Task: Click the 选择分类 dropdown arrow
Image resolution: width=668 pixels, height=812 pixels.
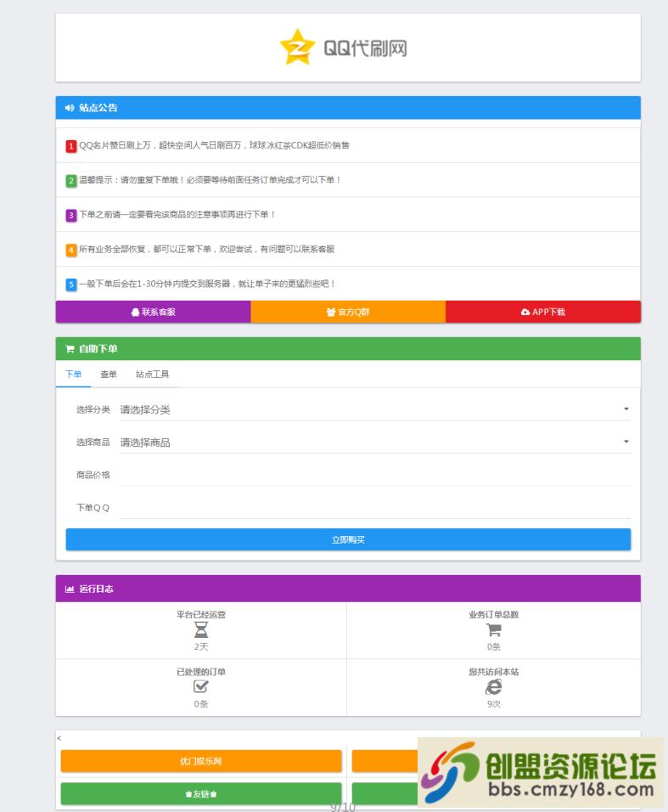Action: pyautogui.click(x=626, y=409)
